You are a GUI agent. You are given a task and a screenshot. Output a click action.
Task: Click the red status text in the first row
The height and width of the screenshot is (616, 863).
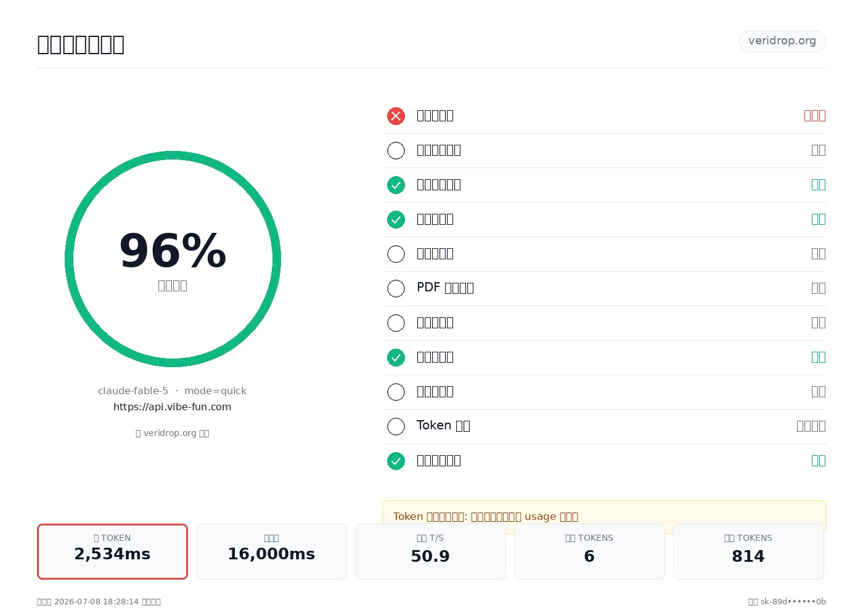(815, 116)
